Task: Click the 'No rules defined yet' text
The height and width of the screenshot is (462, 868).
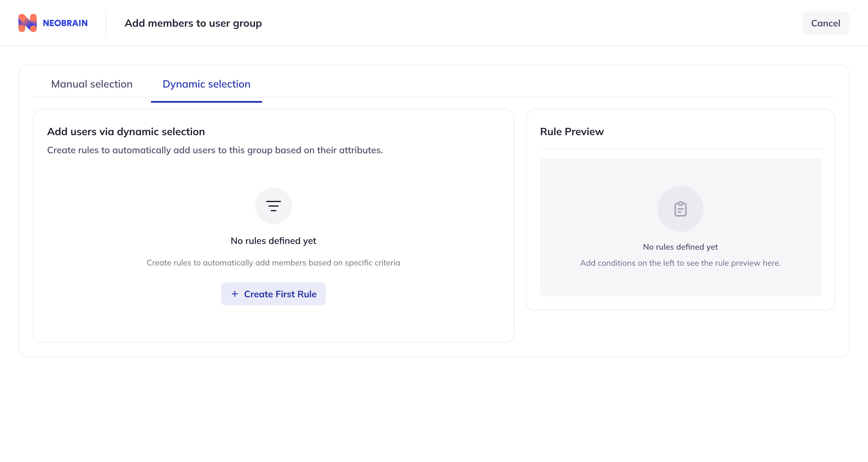Action: pyautogui.click(x=273, y=240)
